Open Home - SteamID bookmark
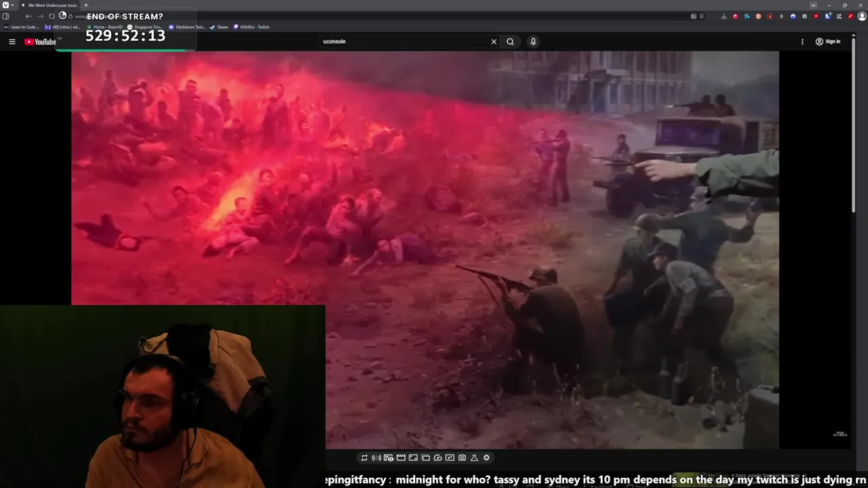This screenshot has height=488, width=868. click(x=106, y=27)
